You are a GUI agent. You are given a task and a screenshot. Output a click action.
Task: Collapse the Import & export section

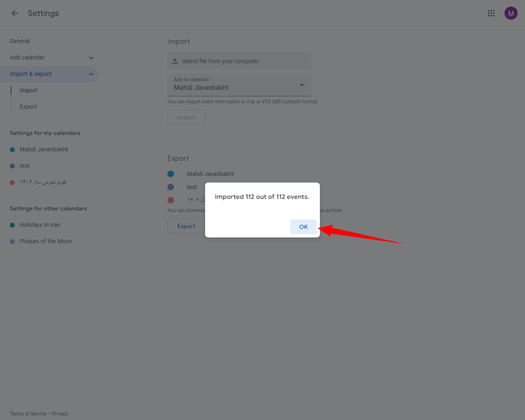tap(49, 74)
